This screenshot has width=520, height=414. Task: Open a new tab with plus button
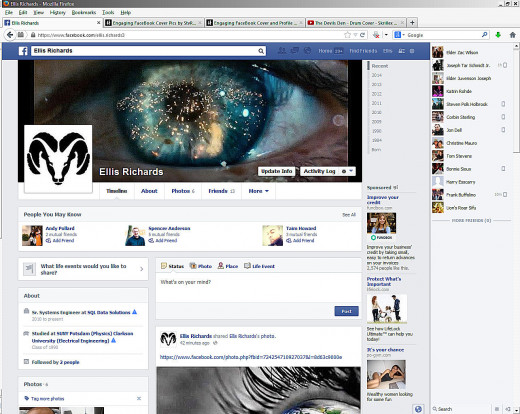click(x=412, y=23)
